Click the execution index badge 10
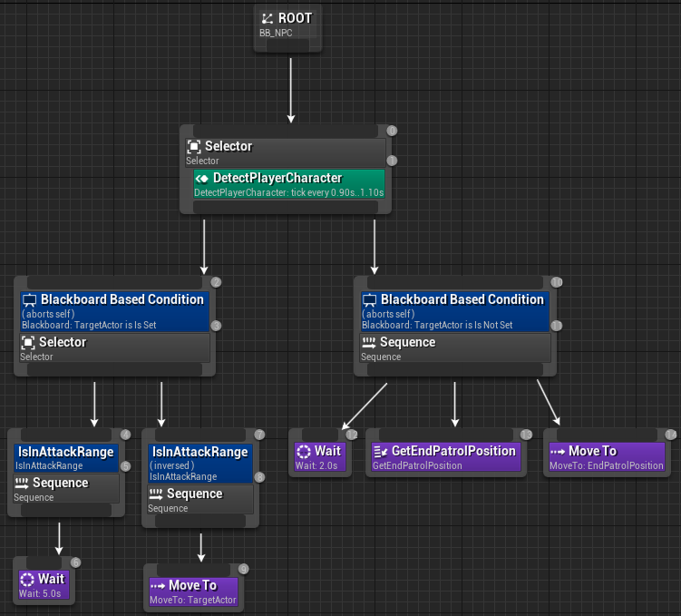Image resolution: width=681 pixels, height=616 pixels. click(557, 282)
